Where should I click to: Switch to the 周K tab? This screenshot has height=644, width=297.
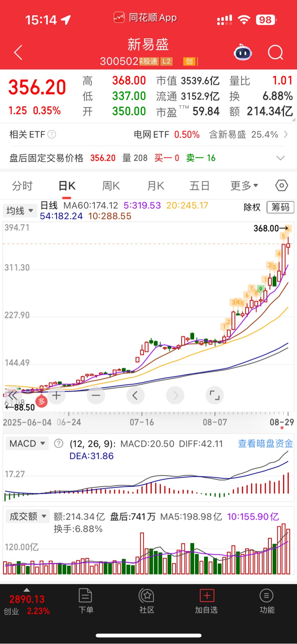111,186
